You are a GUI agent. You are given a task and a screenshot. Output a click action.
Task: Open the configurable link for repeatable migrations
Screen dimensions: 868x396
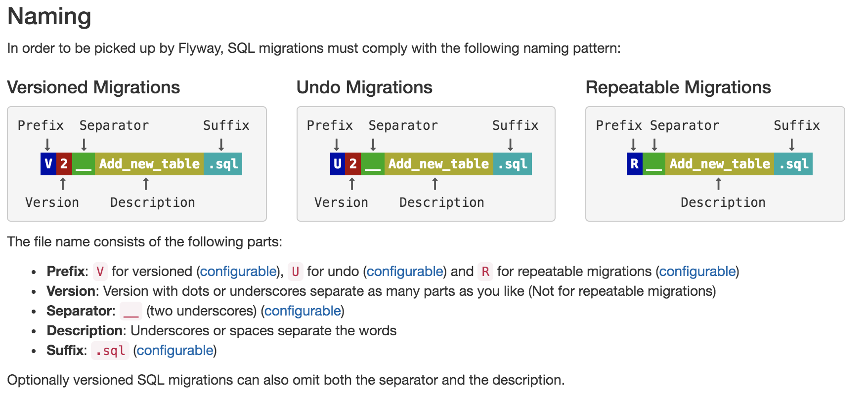[697, 272]
